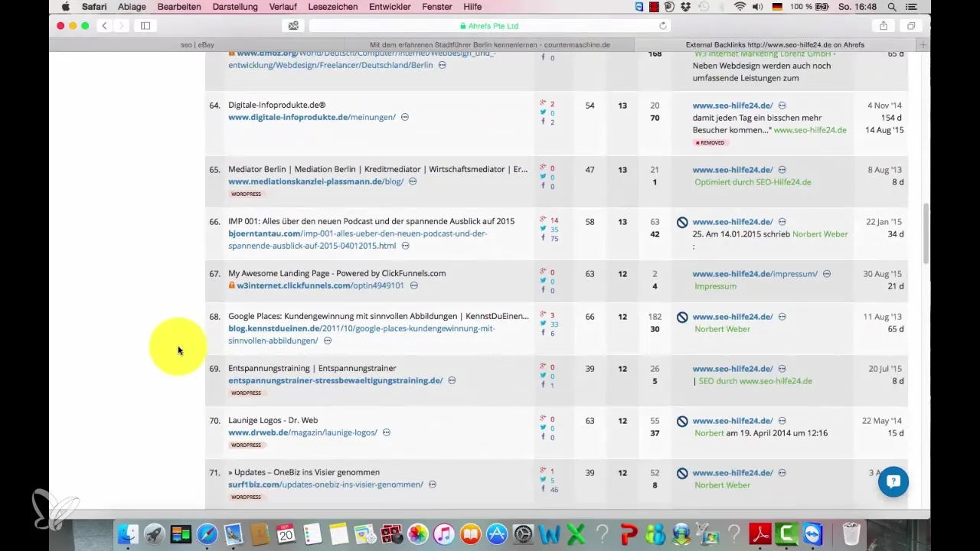Open mediationskanzlei-plassmann.de/blog/ link
Screen dimensions: 980x551
(x=315, y=181)
